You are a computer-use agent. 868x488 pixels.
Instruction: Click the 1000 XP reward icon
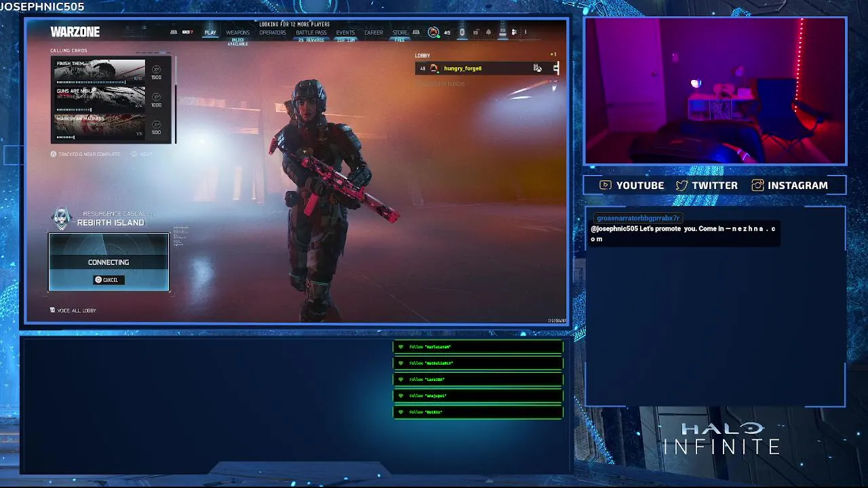[x=156, y=97]
